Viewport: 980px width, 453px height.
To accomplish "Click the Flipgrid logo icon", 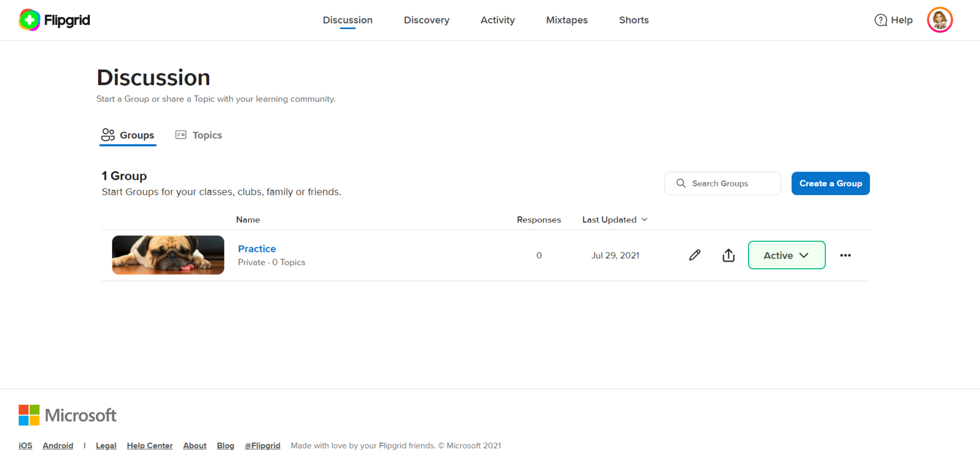I will point(29,20).
